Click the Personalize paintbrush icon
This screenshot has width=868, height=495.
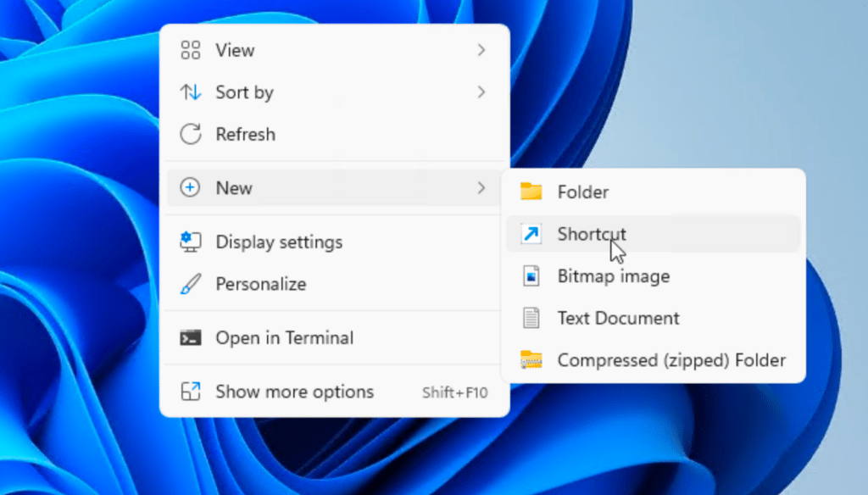point(191,284)
